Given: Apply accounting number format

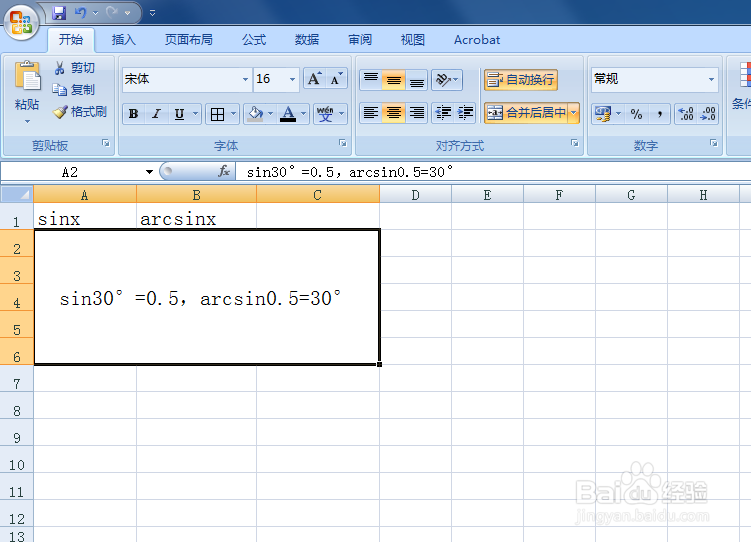Looking at the screenshot, I should 603,114.
